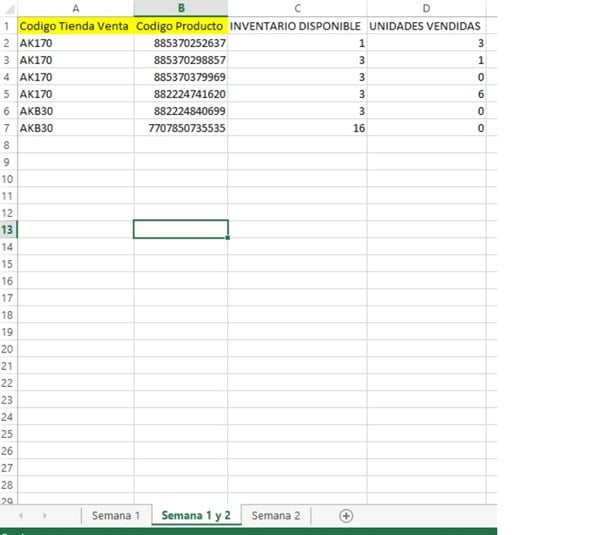Viewport: 600px width, 535px height.
Task: Click the AK170 cell in row 2
Action: 76,43
